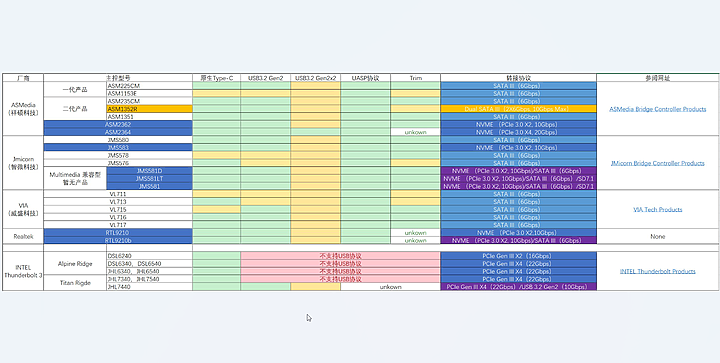Select the JHL6340, JHL6540 cell

pyautogui.click(x=149, y=271)
